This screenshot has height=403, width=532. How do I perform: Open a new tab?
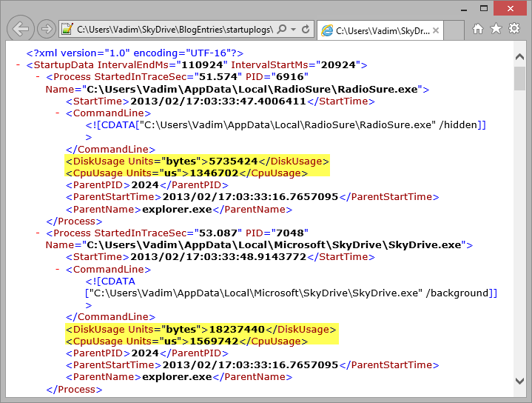[454, 30]
